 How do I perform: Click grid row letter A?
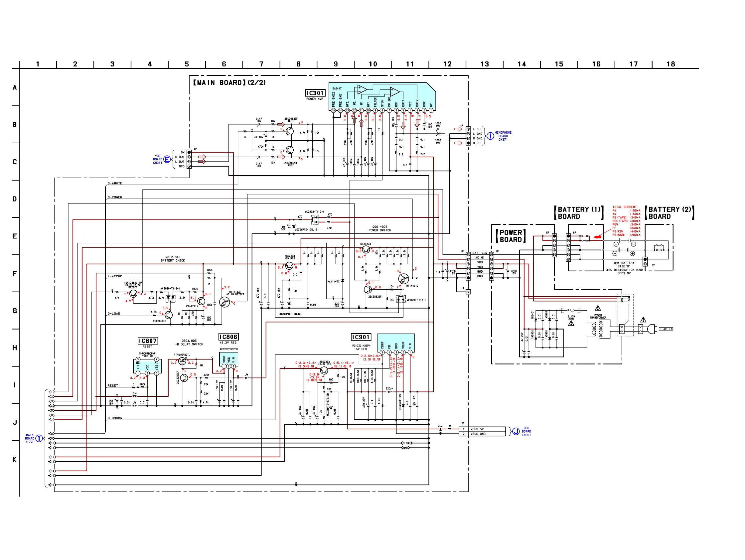15,87
